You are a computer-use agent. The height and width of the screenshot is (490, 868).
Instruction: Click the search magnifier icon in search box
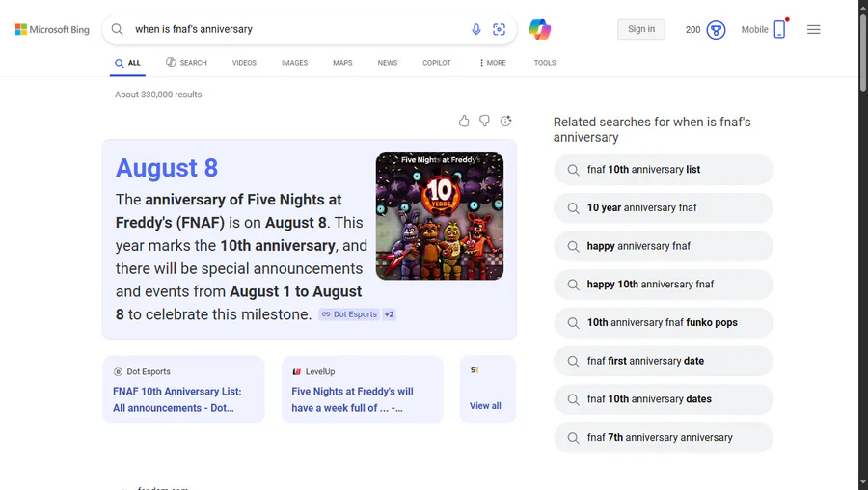[117, 29]
